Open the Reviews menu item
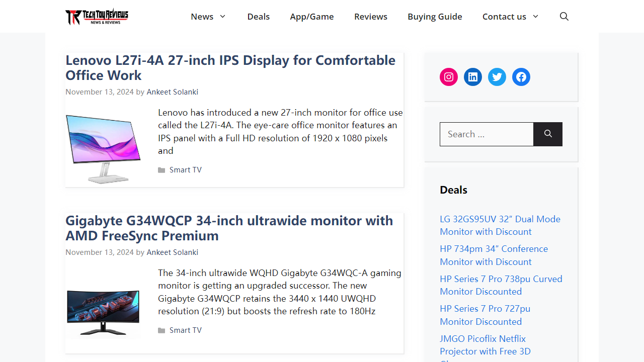 (371, 17)
